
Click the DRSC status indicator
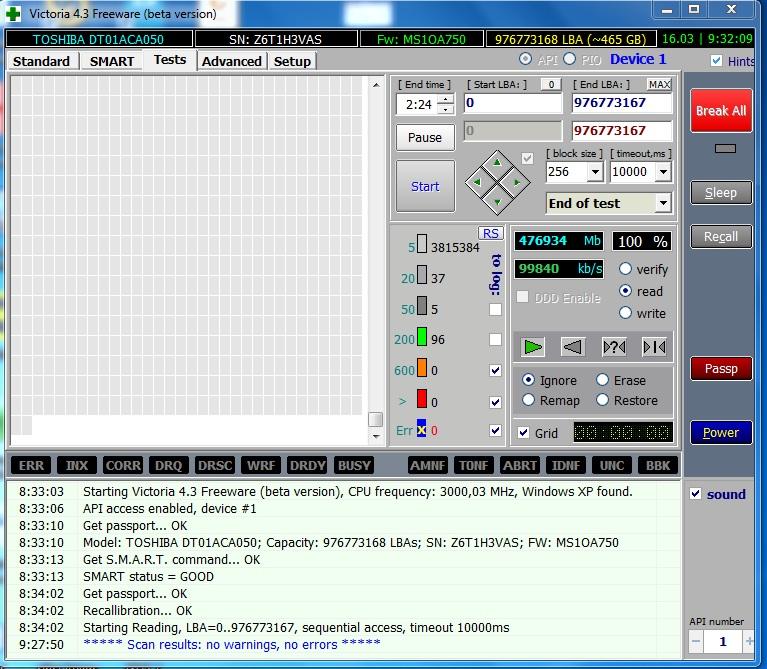point(214,465)
